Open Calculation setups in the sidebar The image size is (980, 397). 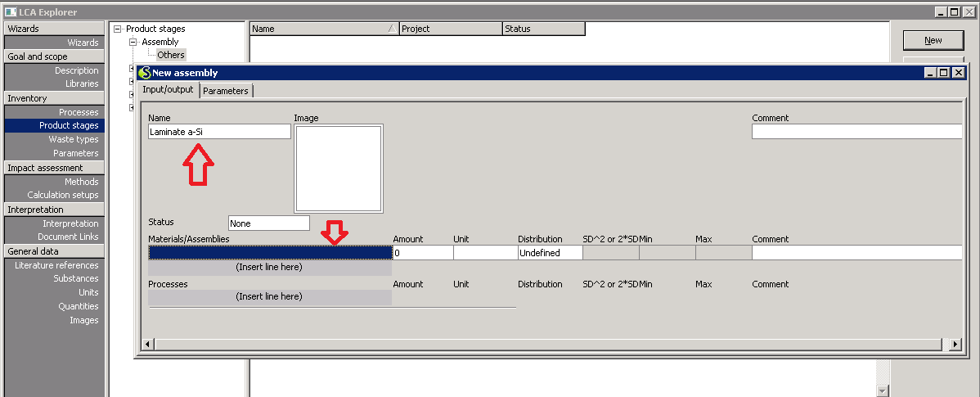click(x=62, y=195)
